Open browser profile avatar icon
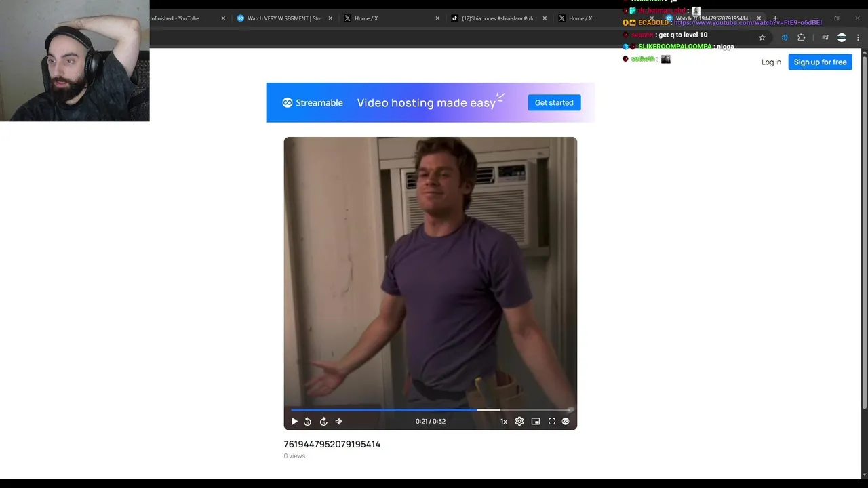Screen dimensions: 868x488 (x=842, y=37)
